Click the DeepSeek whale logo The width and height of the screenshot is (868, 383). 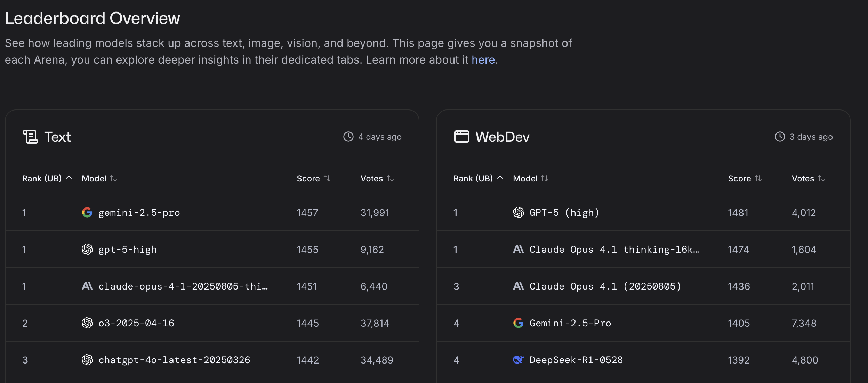[518, 360]
